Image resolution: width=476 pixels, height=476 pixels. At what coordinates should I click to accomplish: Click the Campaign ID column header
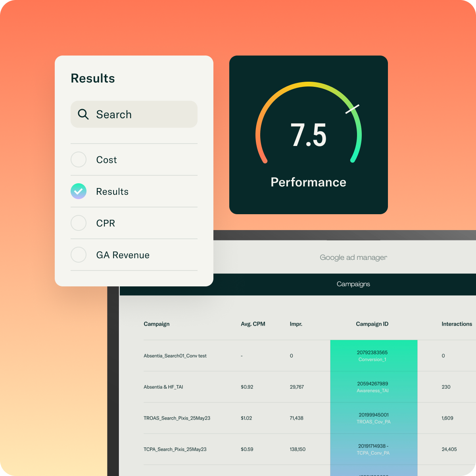click(x=372, y=324)
